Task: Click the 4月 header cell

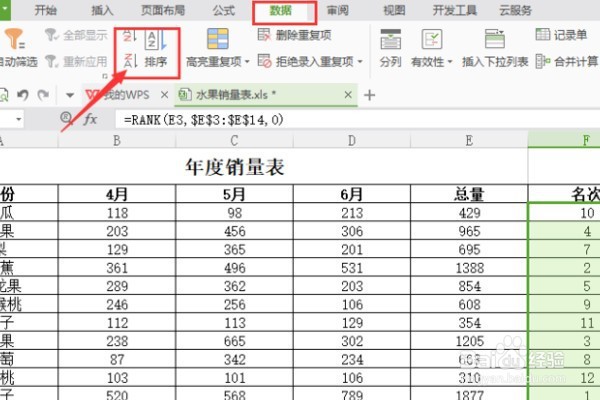Action: (117, 194)
